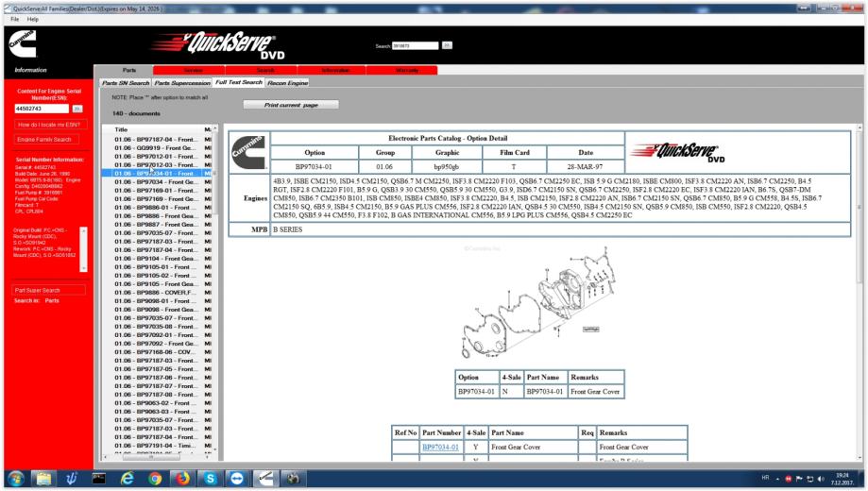
Task: Open the Help menu
Action: click(x=33, y=19)
